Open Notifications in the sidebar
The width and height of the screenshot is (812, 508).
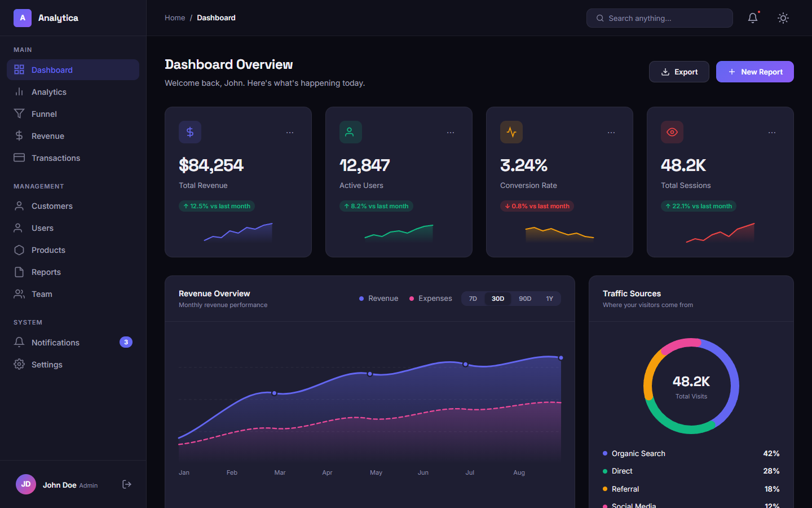point(73,343)
